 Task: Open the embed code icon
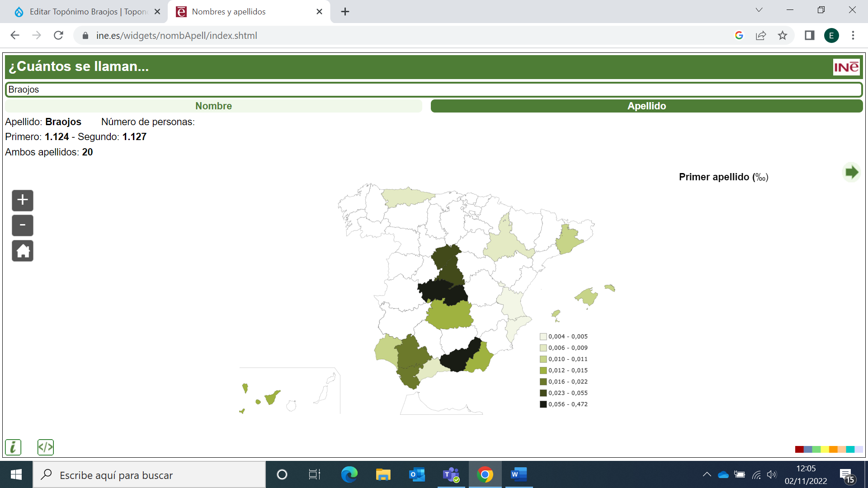tap(46, 447)
